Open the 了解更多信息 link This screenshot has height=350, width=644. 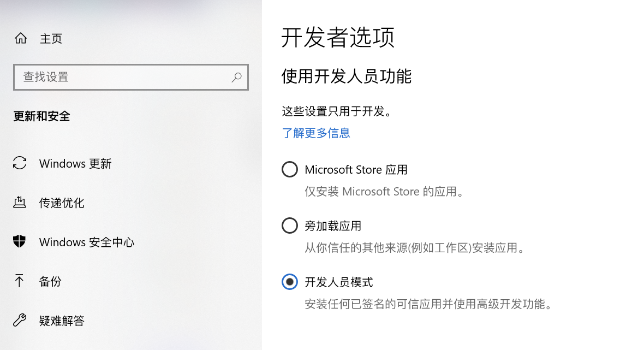pos(316,133)
